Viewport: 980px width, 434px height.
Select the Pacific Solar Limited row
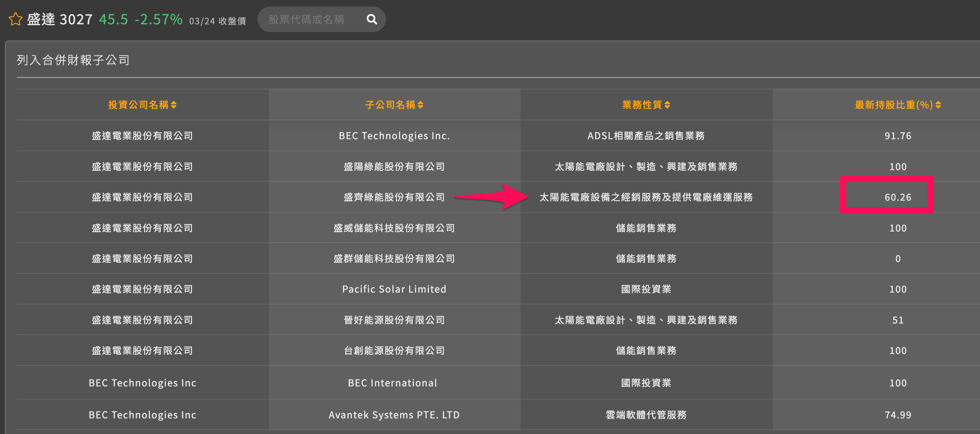coord(394,289)
